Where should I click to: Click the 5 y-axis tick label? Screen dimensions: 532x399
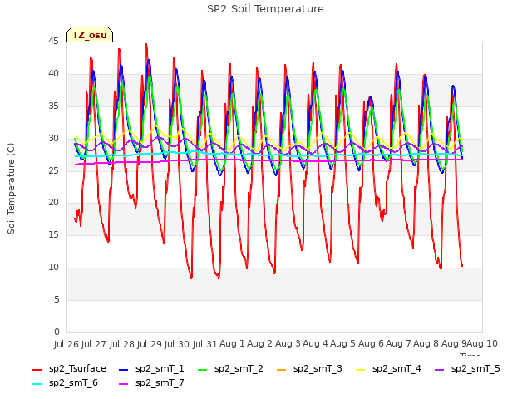[x=57, y=299]
